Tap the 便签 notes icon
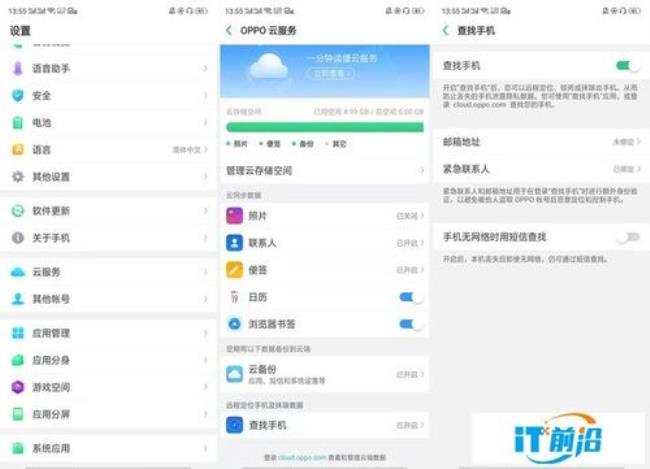The image size is (650, 469). 234,270
